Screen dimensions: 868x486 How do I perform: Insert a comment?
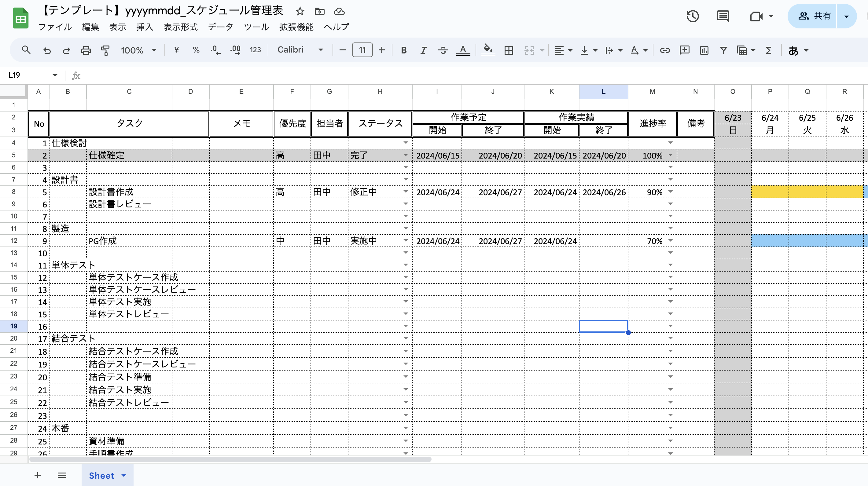684,50
